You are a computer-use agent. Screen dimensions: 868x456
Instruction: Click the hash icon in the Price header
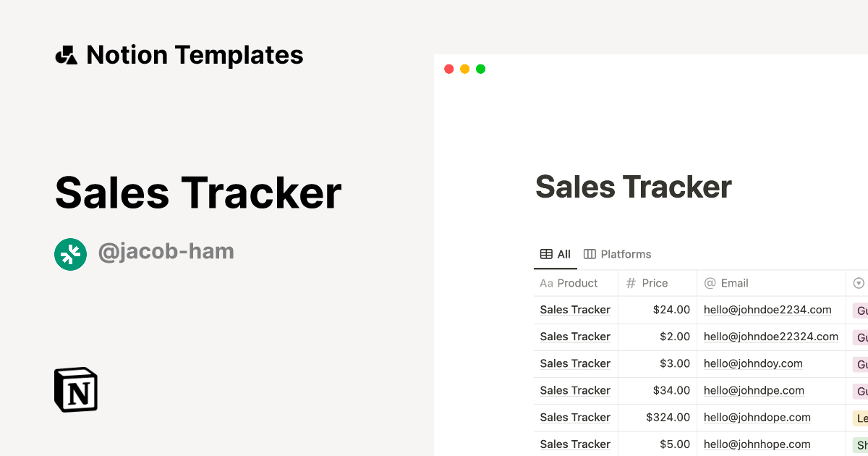(631, 283)
